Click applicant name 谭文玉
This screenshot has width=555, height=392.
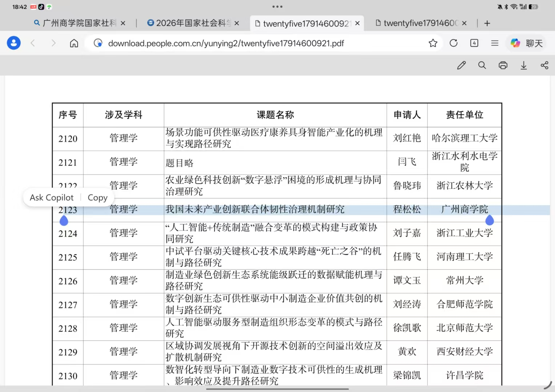point(407,280)
